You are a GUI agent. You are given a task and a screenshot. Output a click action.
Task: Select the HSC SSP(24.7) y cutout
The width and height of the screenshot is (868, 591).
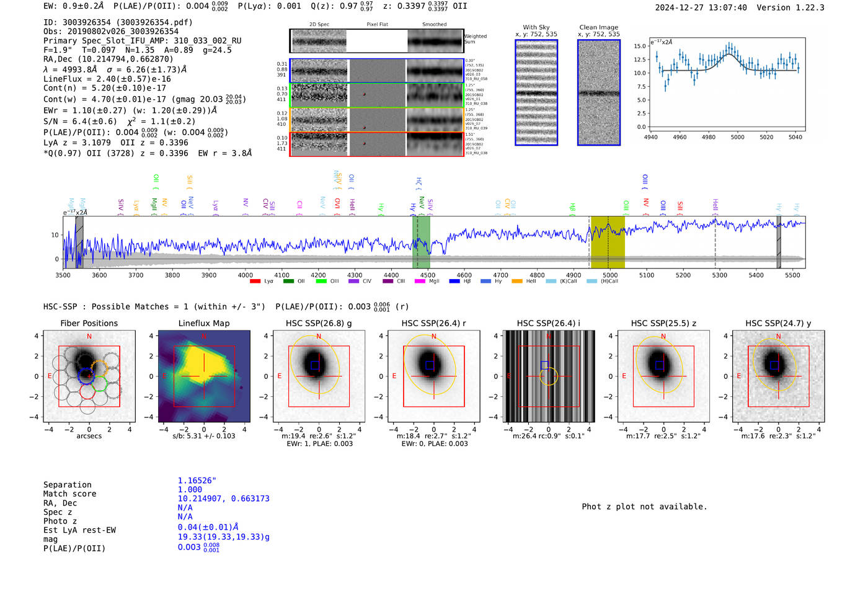779,376
